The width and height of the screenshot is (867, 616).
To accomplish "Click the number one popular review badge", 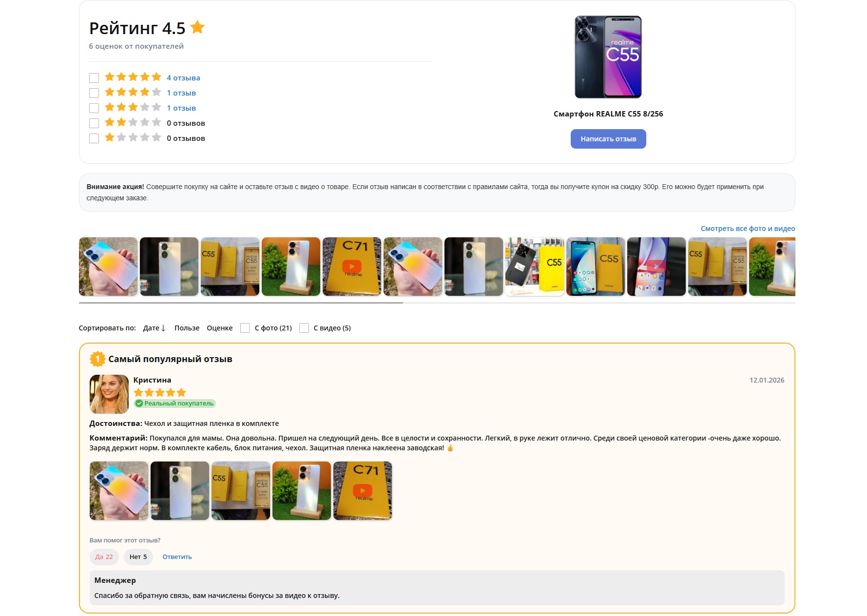I will coord(97,359).
